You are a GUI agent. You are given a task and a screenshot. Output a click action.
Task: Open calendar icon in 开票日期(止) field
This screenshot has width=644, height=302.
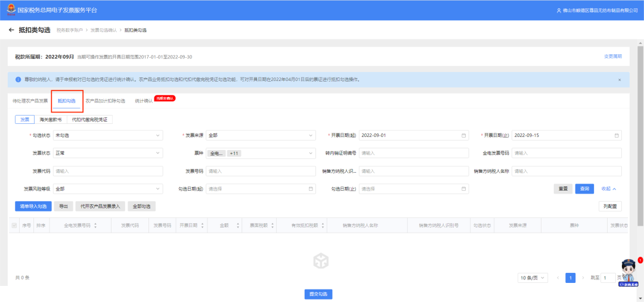tap(617, 135)
